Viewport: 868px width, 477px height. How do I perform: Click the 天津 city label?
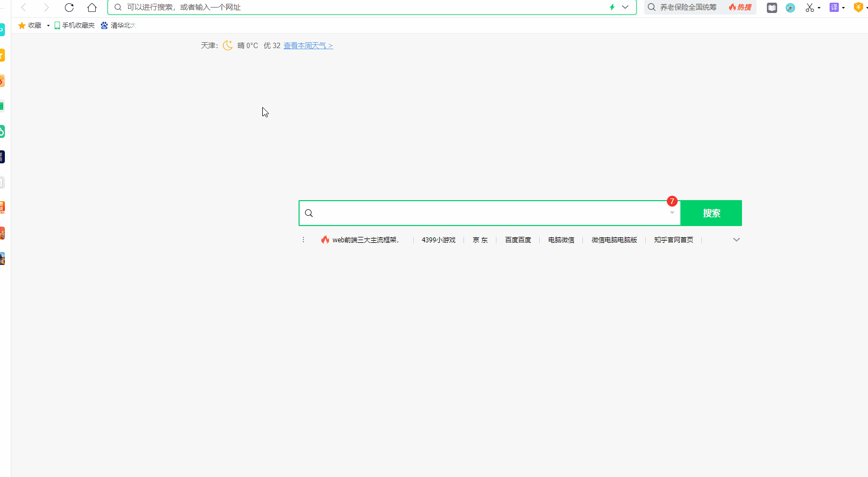[x=208, y=46]
